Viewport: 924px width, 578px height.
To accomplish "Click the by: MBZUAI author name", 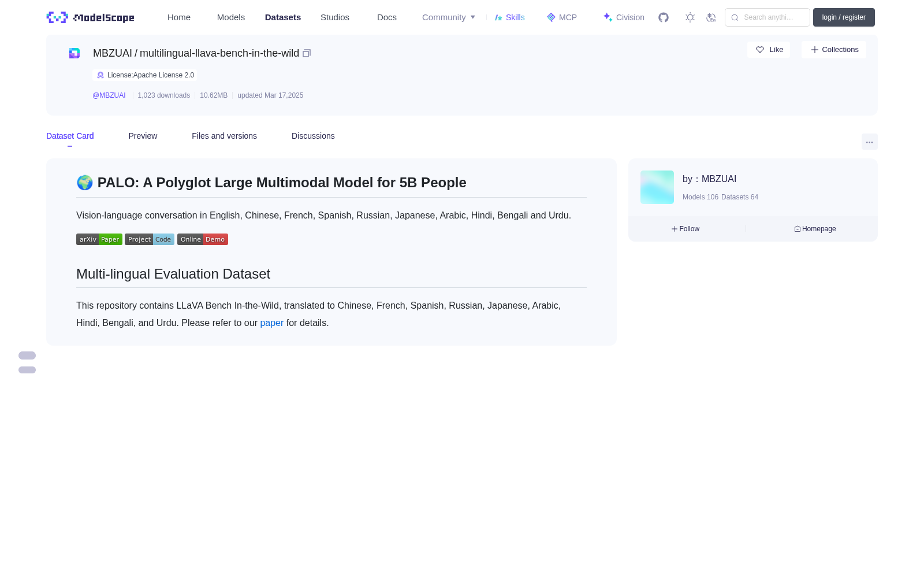I will tap(710, 179).
